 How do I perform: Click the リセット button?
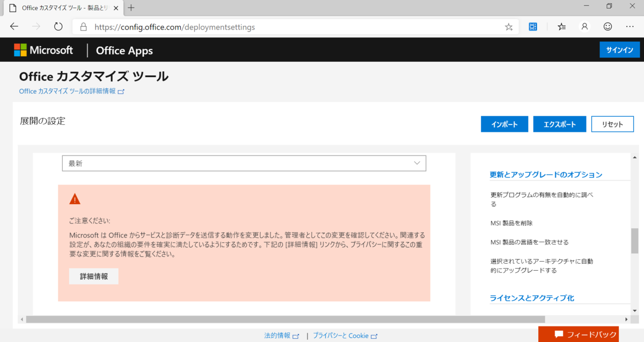[x=612, y=124]
